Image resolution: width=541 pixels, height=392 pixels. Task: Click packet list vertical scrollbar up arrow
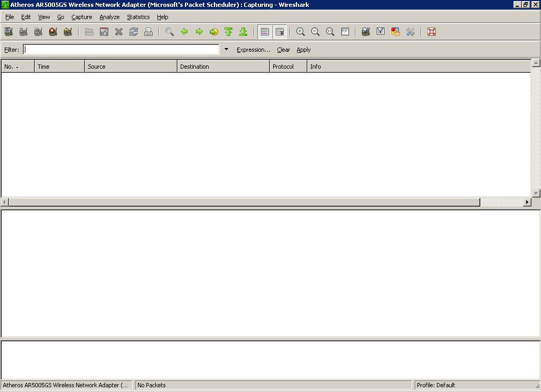(x=536, y=63)
